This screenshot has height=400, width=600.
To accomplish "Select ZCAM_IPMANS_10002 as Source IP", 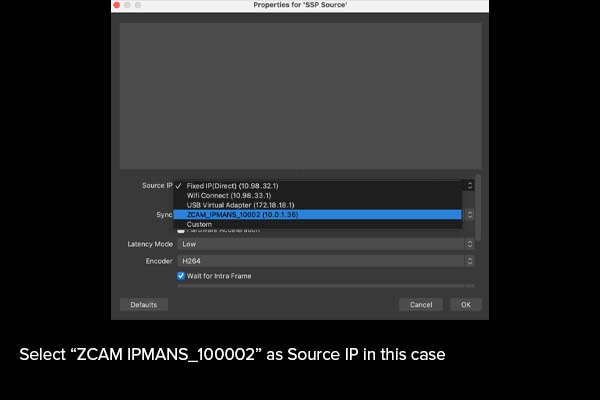I will (255, 214).
